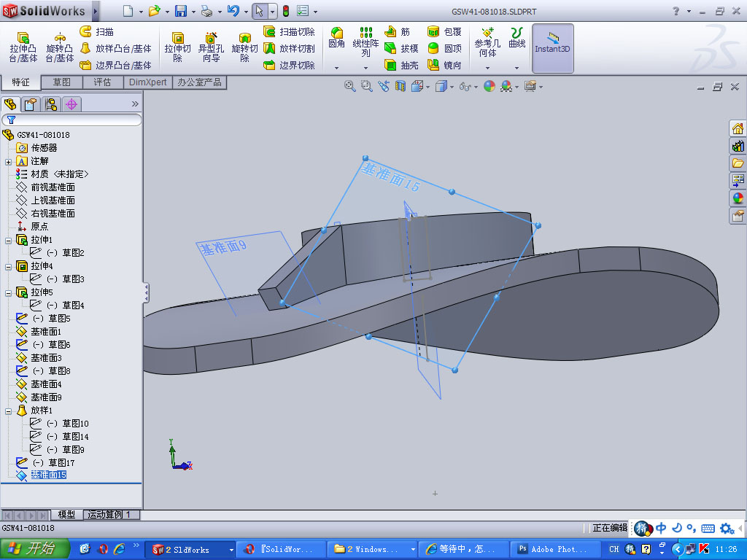Select 前视基准面 in the feature tree
Viewport: 747px width, 560px height.
pyautogui.click(x=53, y=187)
